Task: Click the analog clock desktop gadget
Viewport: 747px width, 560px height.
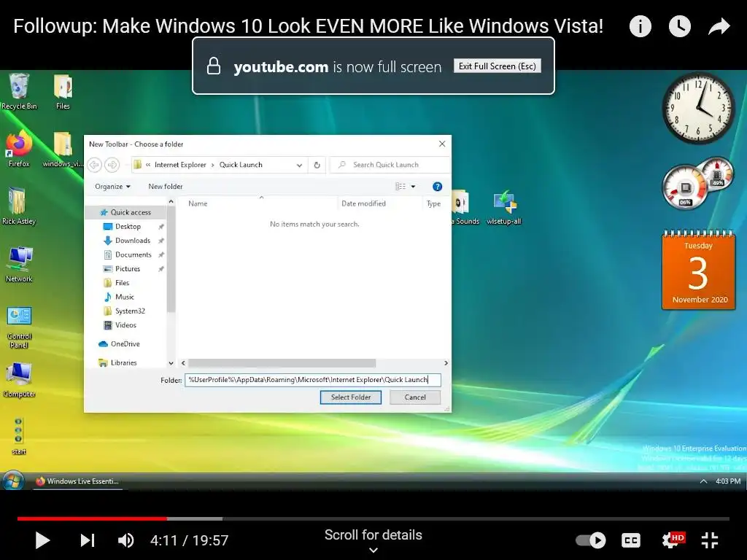Action: (x=698, y=108)
